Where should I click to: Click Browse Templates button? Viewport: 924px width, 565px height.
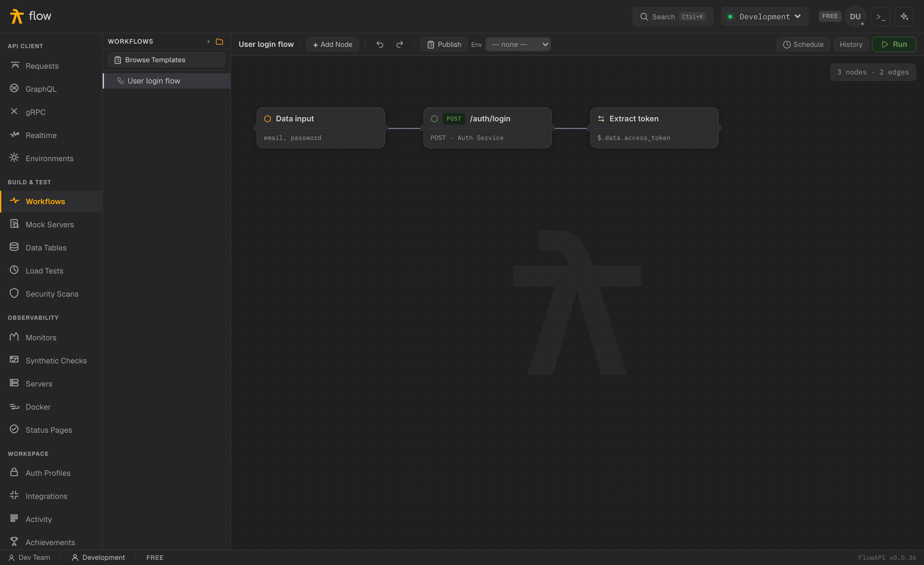(x=167, y=60)
